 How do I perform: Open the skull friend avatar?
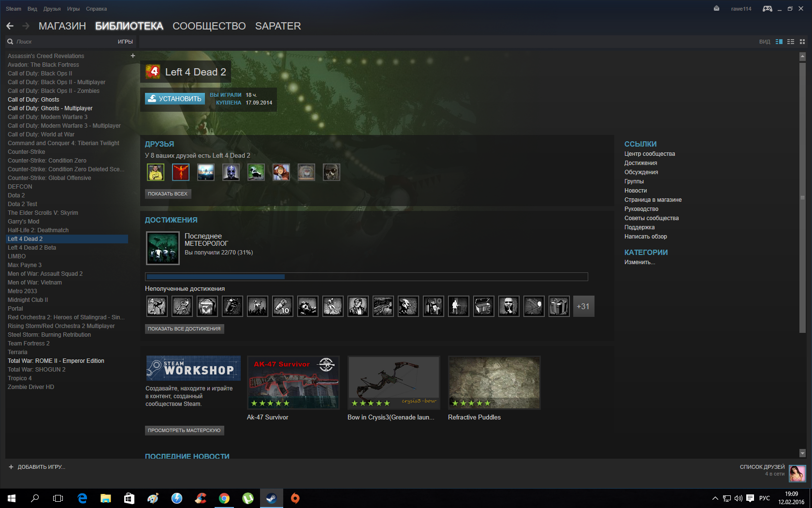pyautogui.click(x=332, y=172)
